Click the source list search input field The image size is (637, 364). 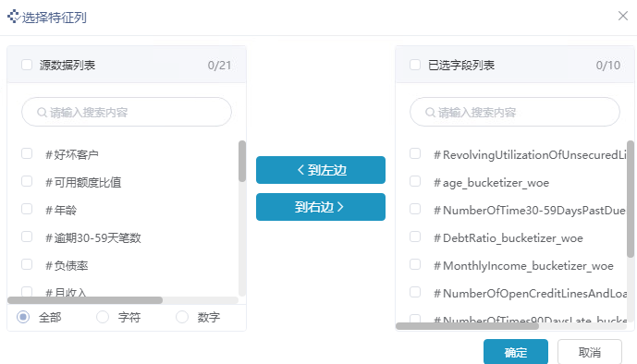[x=127, y=112]
